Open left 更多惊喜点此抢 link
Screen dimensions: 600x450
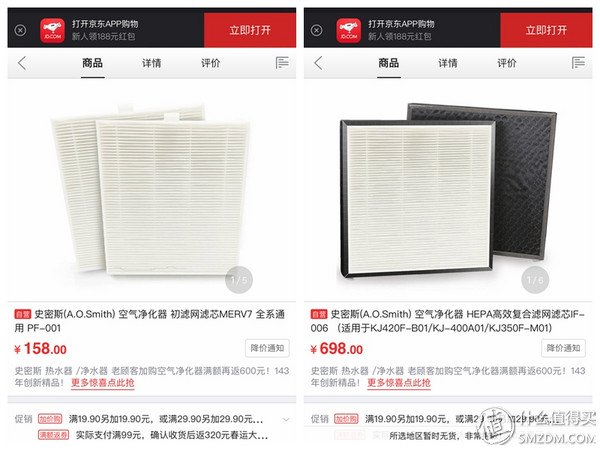coord(103,383)
